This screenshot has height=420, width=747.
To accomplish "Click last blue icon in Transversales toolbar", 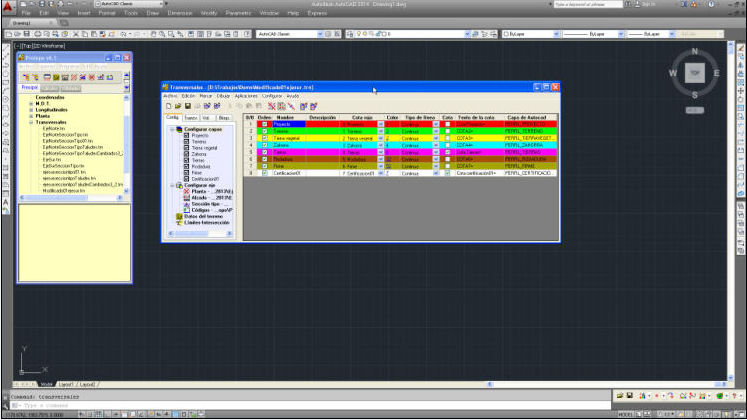I will point(313,106).
